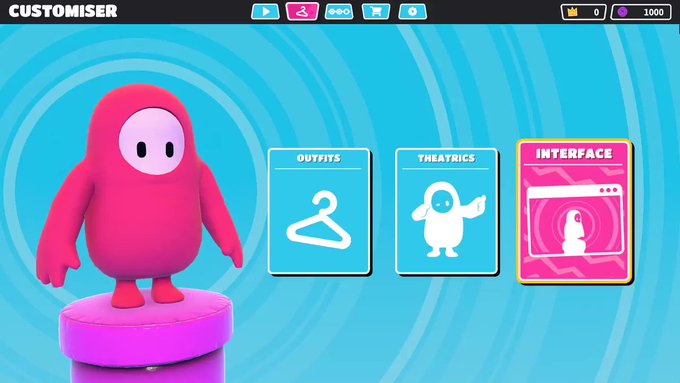Click the posing bean icon in Theatrics
This screenshot has height=383, width=680.
[x=447, y=219]
